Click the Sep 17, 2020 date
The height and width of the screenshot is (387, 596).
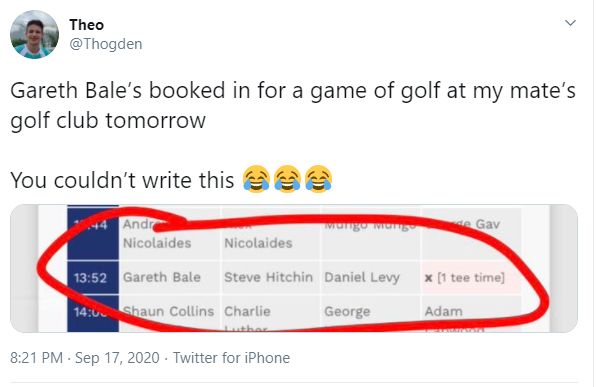click(117, 358)
